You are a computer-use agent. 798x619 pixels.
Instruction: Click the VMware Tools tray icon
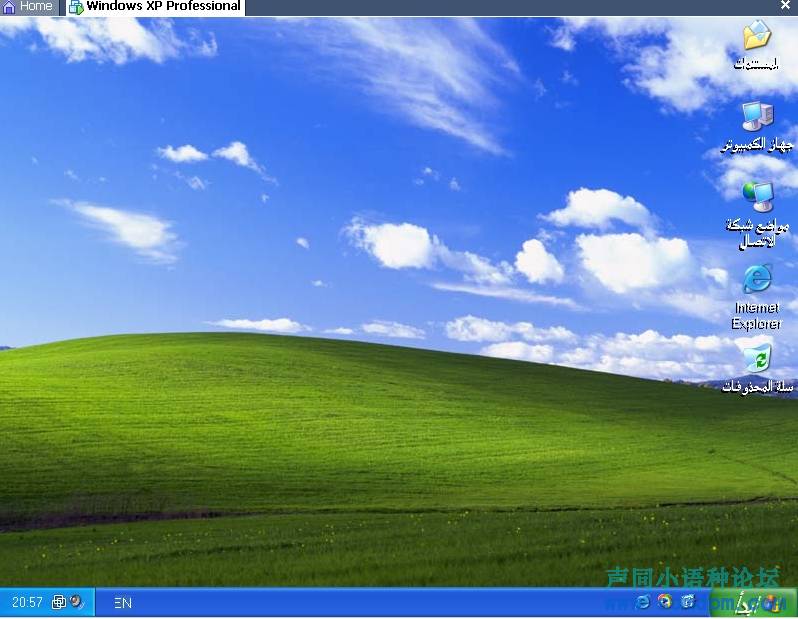(59, 603)
